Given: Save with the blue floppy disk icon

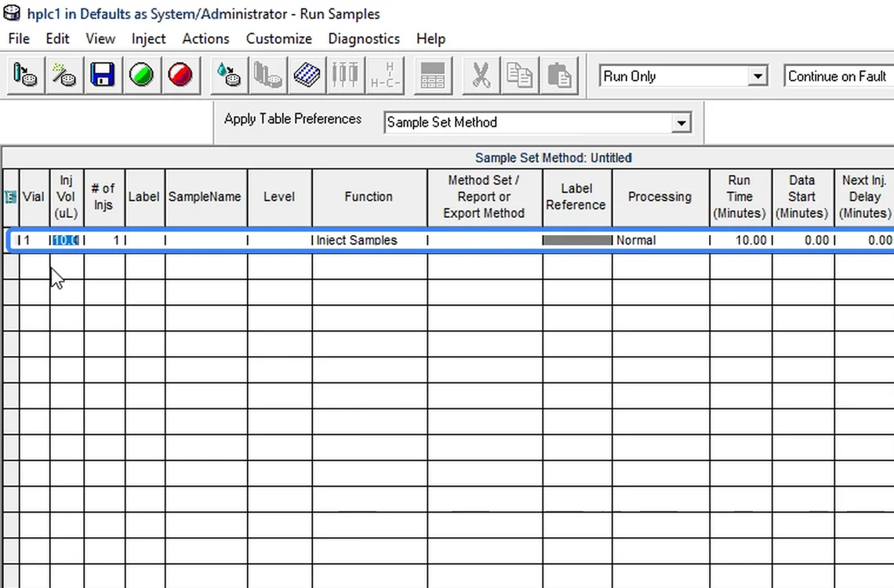Looking at the screenshot, I should click(103, 75).
